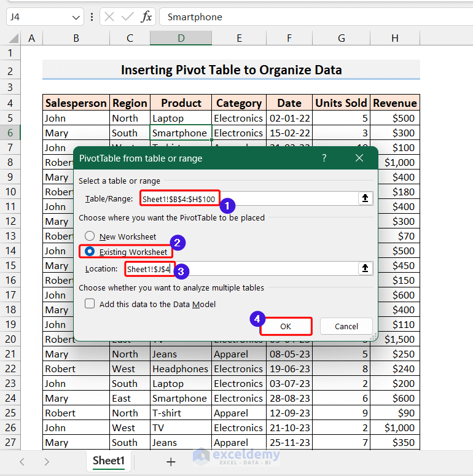
Task: Collapse the Location range selector arrow button
Action: [365, 268]
